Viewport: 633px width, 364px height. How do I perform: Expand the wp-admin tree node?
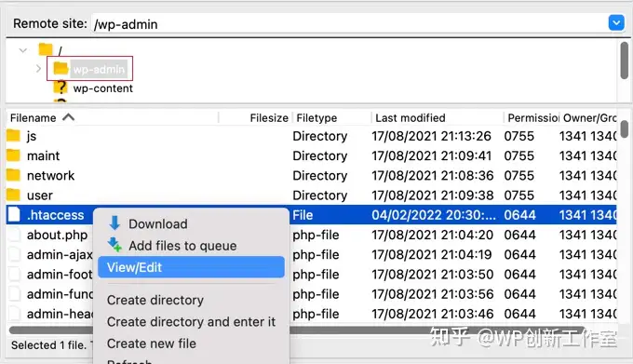(x=38, y=69)
